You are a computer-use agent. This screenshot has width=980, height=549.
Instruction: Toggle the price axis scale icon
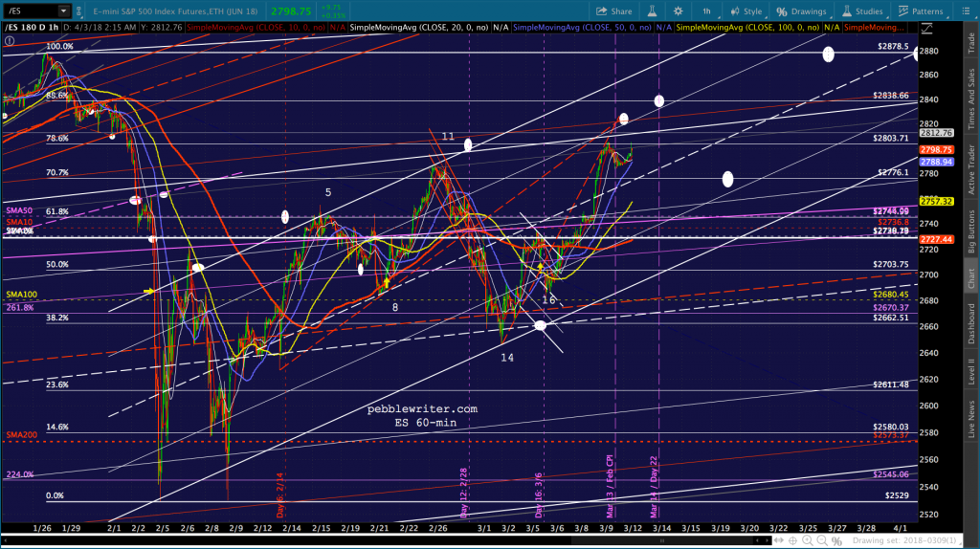[926, 28]
